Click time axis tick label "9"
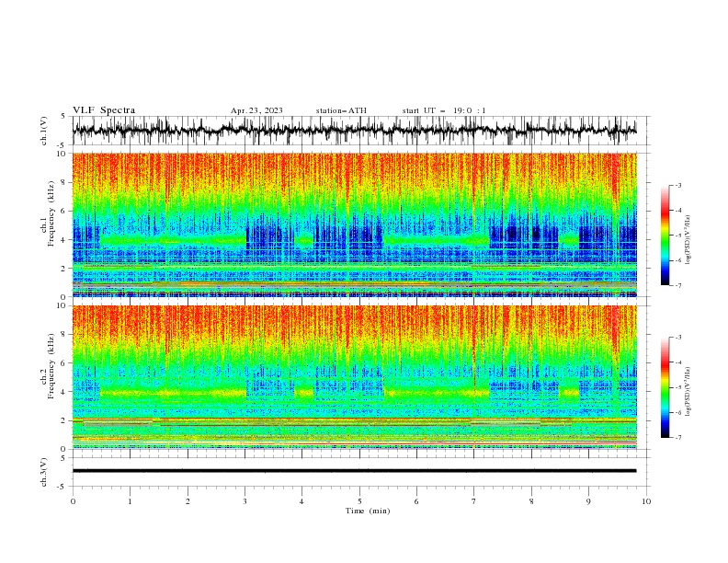 (588, 501)
